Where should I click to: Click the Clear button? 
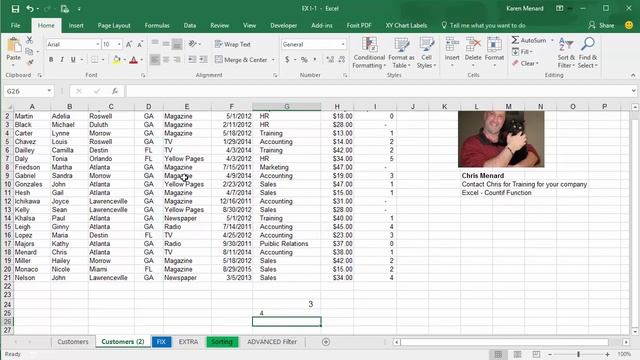pyautogui.click(x=525, y=63)
